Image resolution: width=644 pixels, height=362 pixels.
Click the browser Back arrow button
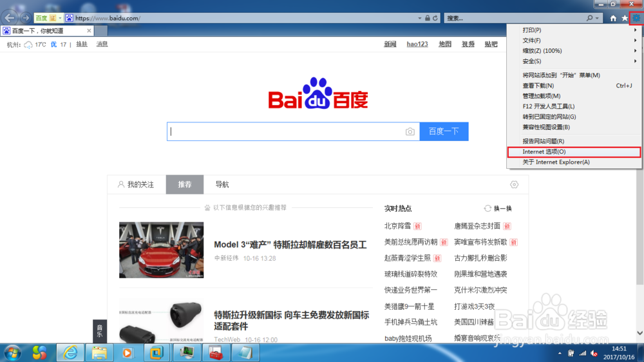click(10, 17)
